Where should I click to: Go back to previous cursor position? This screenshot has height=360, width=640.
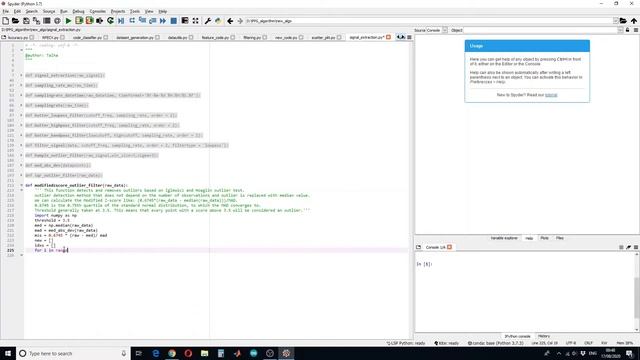(x=230, y=21)
